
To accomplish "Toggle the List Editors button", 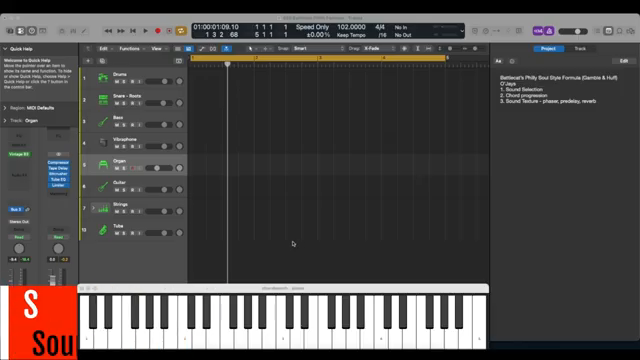I will [598, 31].
